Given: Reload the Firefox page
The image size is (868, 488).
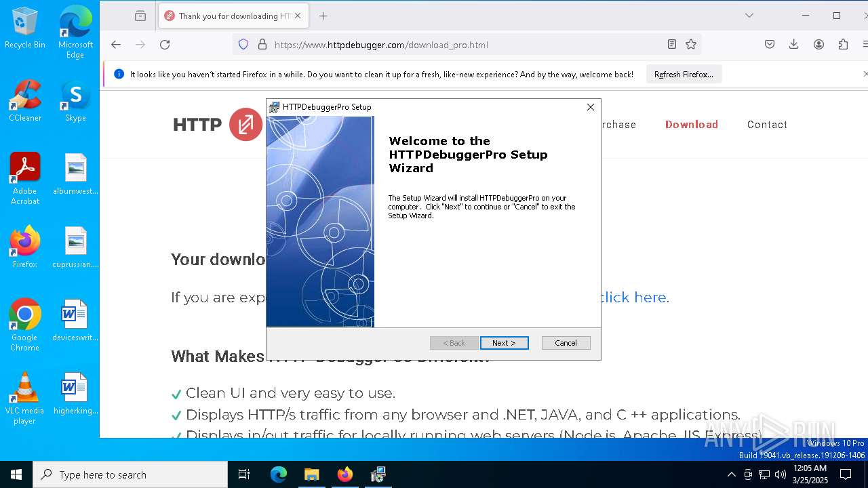Looking at the screenshot, I should tap(165, 45).
